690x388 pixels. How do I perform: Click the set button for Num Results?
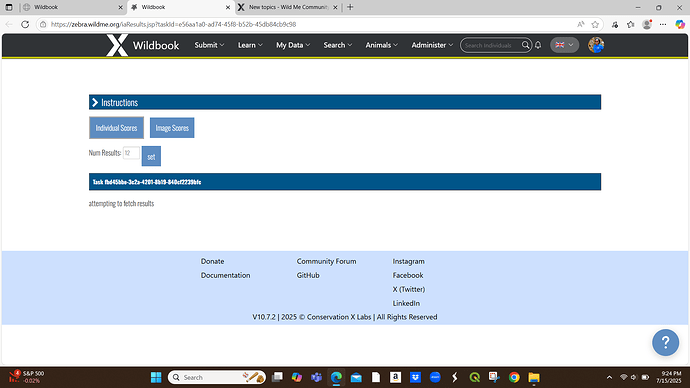[x=151, y=156]
